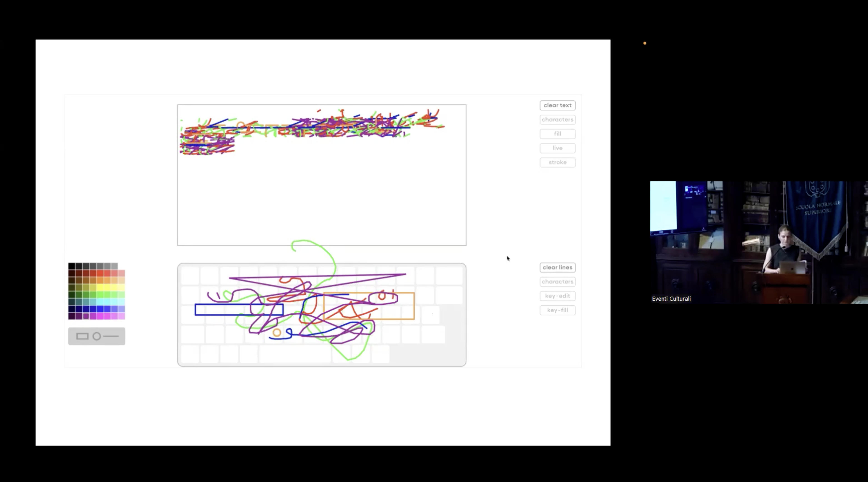Enable the 'key-edit' mode

(x=557, y=296)
